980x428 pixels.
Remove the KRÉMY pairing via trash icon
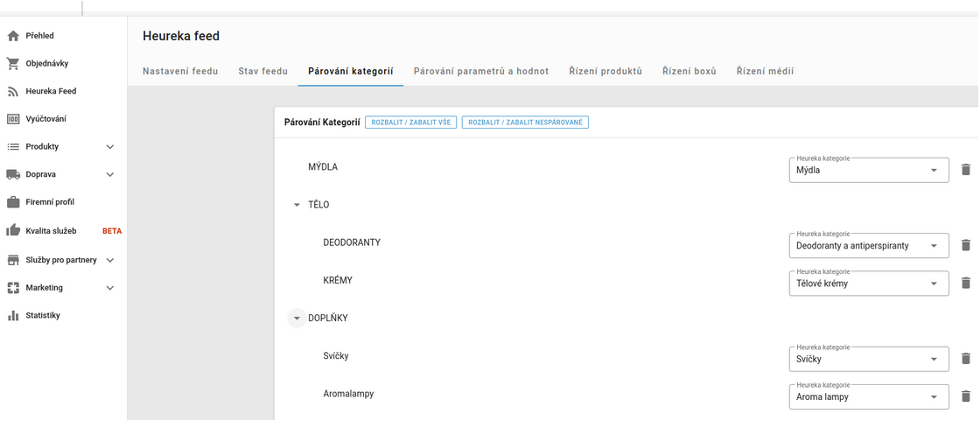965,284
